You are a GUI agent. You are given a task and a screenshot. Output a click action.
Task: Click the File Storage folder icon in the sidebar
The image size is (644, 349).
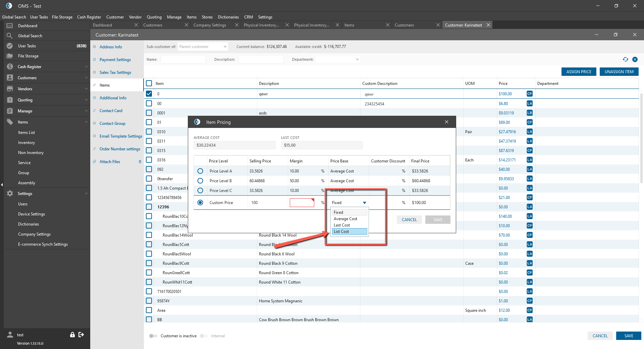10,56
